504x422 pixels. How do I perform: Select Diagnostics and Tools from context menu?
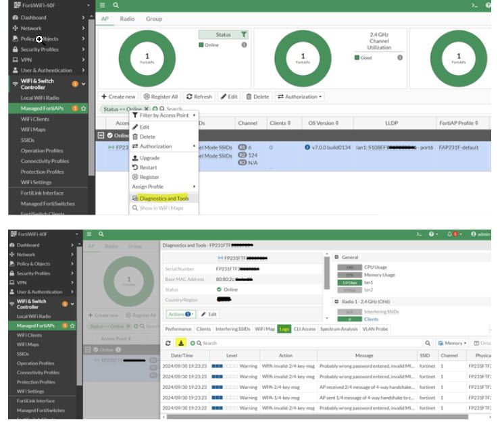[164, 199]
